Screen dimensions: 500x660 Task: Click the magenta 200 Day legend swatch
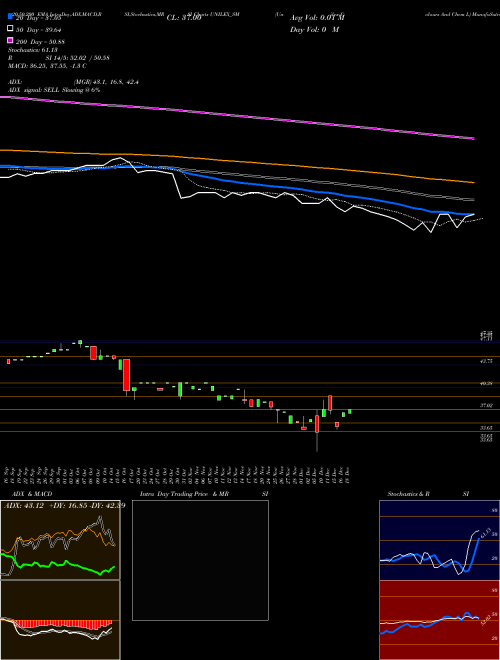click(x=10, y=41)
